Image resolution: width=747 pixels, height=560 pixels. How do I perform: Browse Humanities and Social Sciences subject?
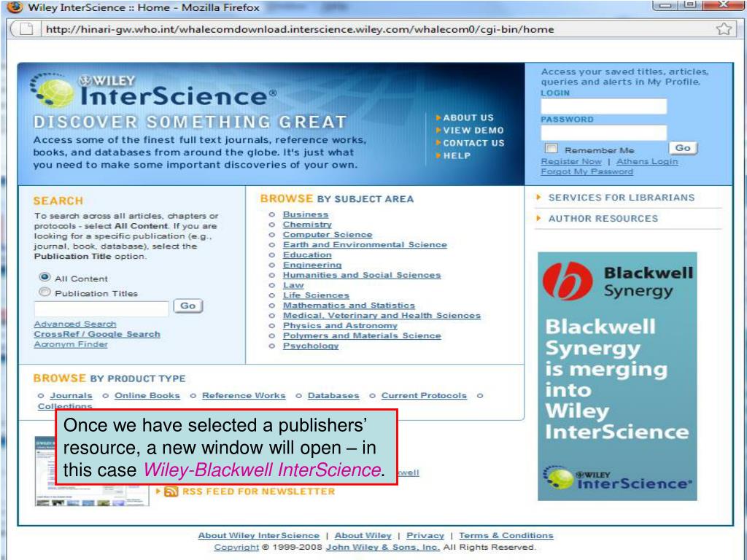click(x=362, y=275)
